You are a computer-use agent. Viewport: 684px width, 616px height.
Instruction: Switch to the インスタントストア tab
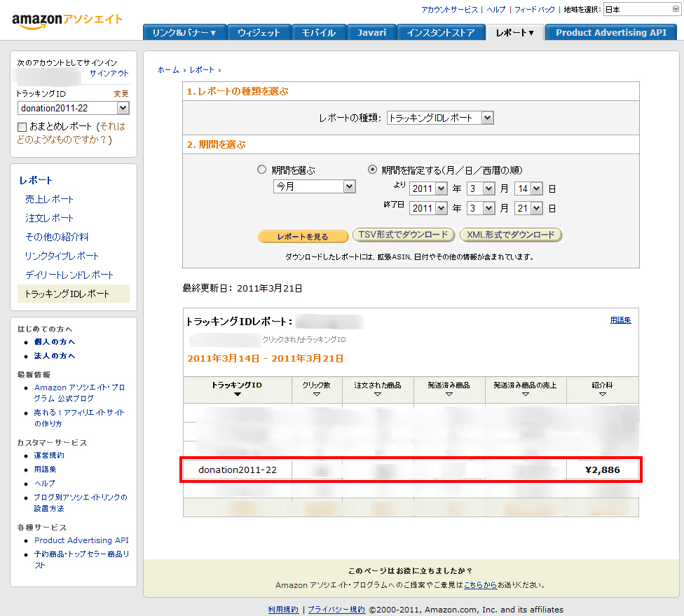[x=441, y=32]
